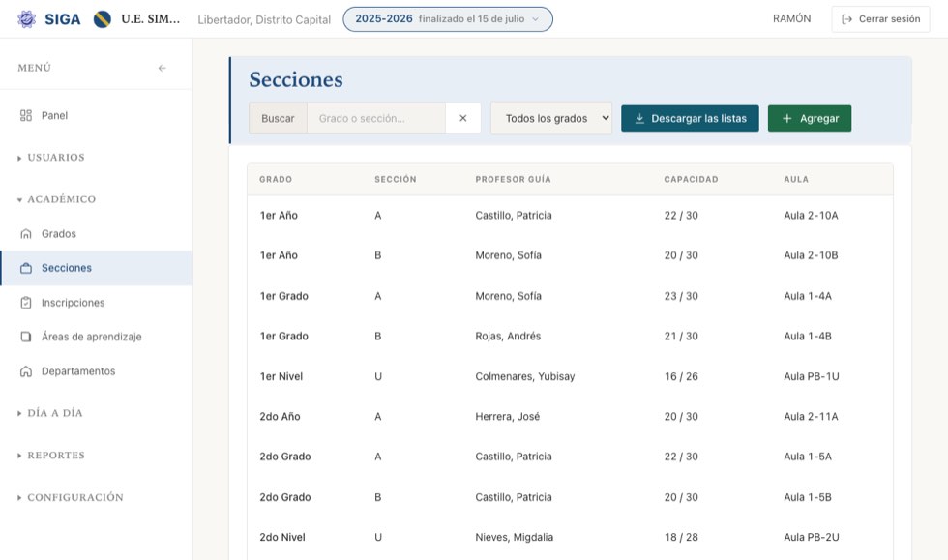Open Panel in the sidebar
The width and height of the screenshot is (948, 560).
[x=96, y=115]
